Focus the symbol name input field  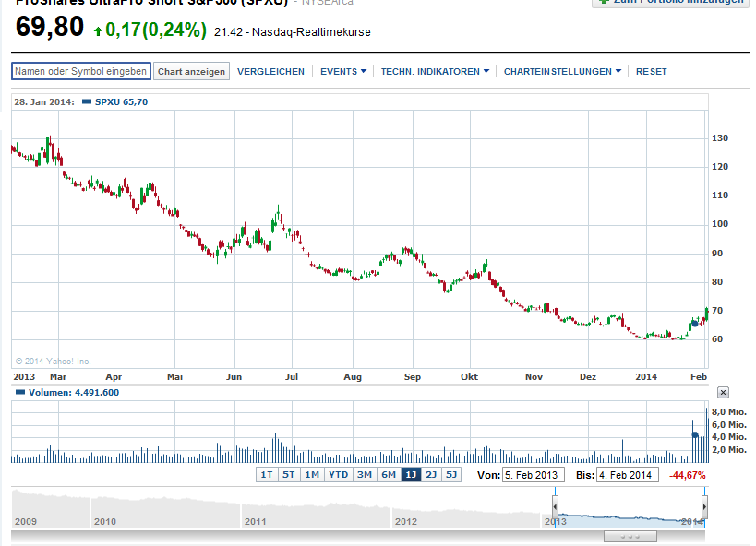(81, 71)
